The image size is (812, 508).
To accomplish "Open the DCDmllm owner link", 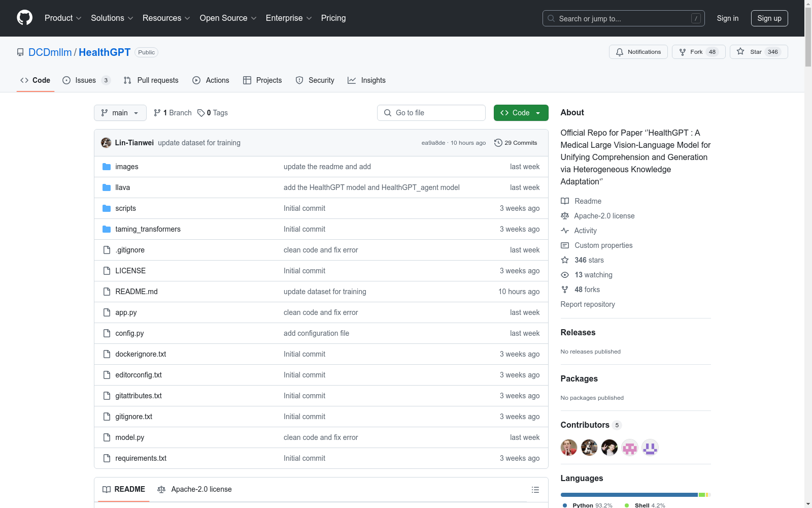I will click(50, 52).
